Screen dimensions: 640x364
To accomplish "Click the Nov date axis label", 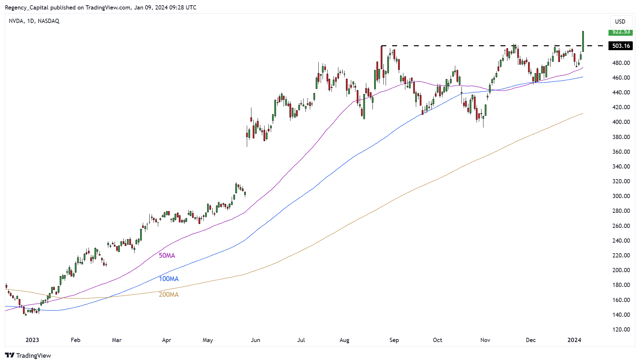I will pos(485,340).
